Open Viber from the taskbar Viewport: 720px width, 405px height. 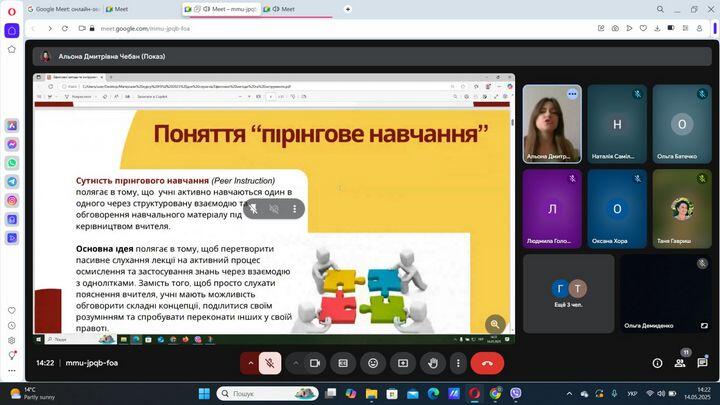pos(516,394)
